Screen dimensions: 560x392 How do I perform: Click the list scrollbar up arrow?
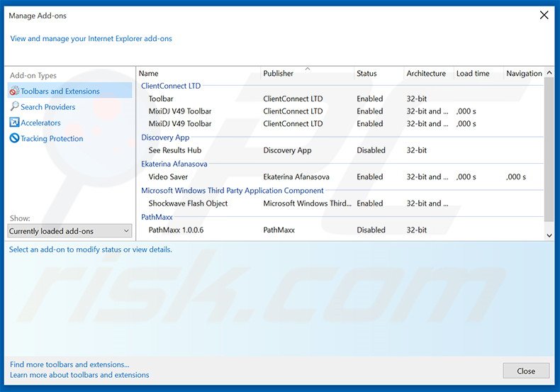coord(549,72)
